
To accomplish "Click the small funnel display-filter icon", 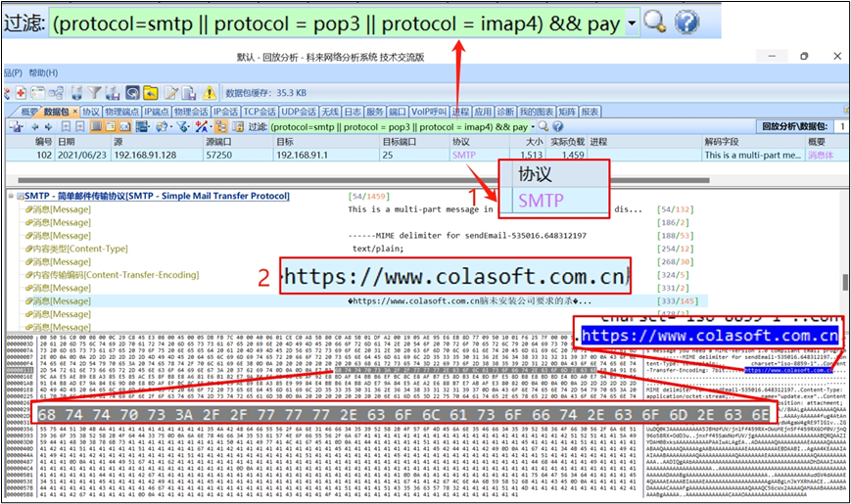I will (182, 126).
